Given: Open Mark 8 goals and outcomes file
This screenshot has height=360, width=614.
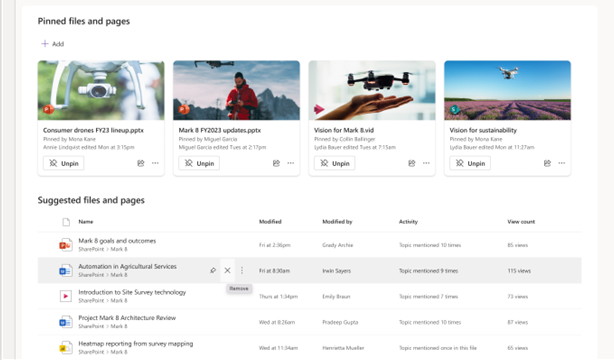Looking at the screenshot, I should pos(117,241).
